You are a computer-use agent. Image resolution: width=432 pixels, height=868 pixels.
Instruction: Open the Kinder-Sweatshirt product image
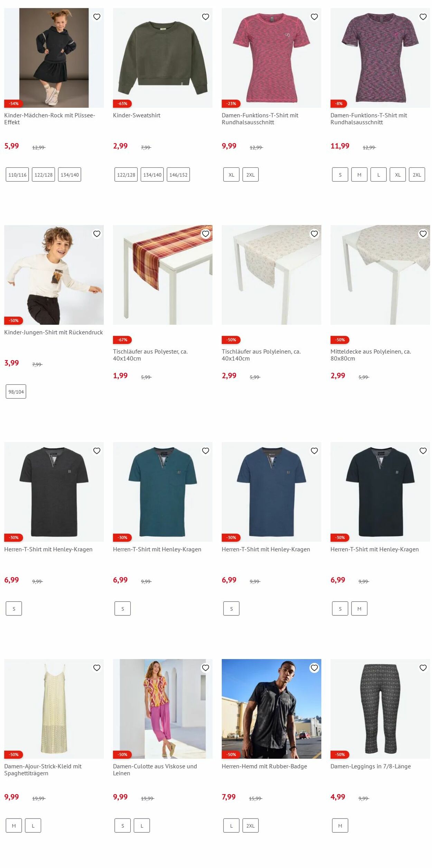162,58
